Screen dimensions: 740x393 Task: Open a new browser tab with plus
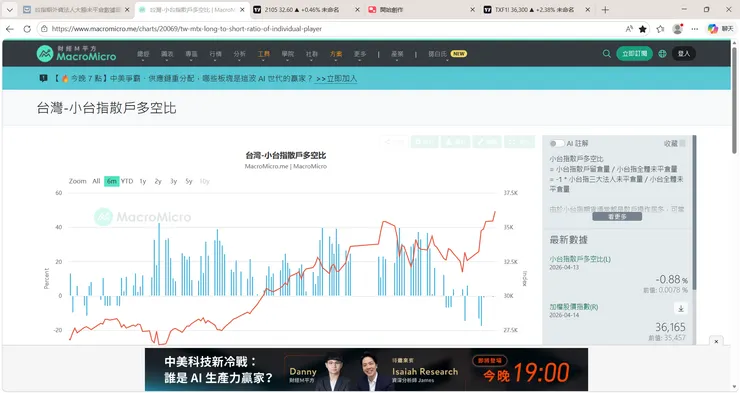coord(605,9)
